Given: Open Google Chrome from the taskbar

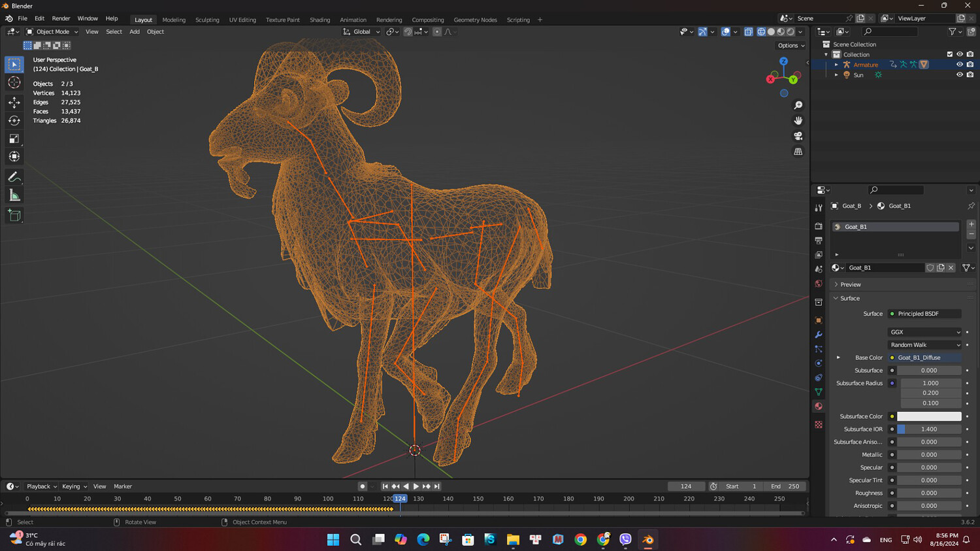Looking at the screenshot, I should pos(580,539).
